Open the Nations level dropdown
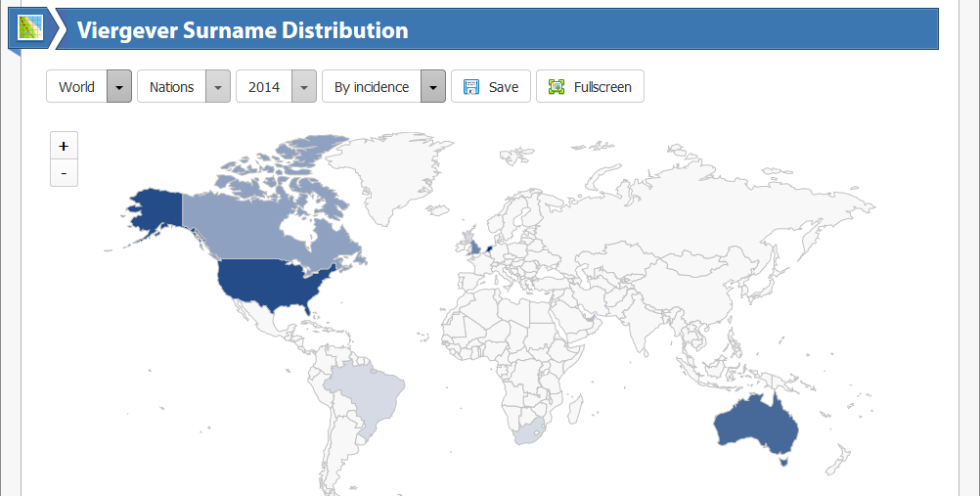The image size is (980, 496). tap(184, 86)
